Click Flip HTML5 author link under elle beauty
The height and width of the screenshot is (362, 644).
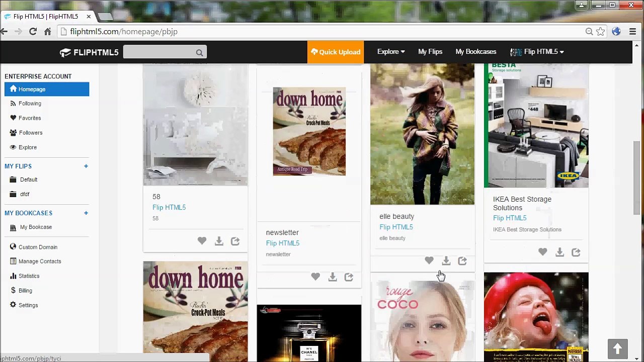[396, 227]
